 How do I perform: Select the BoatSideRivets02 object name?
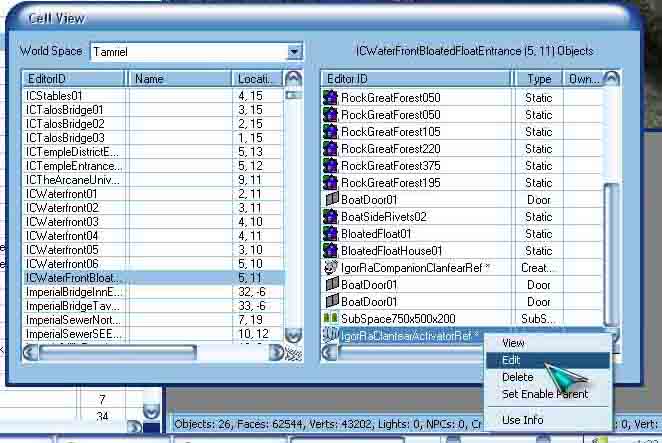(384, 217)
